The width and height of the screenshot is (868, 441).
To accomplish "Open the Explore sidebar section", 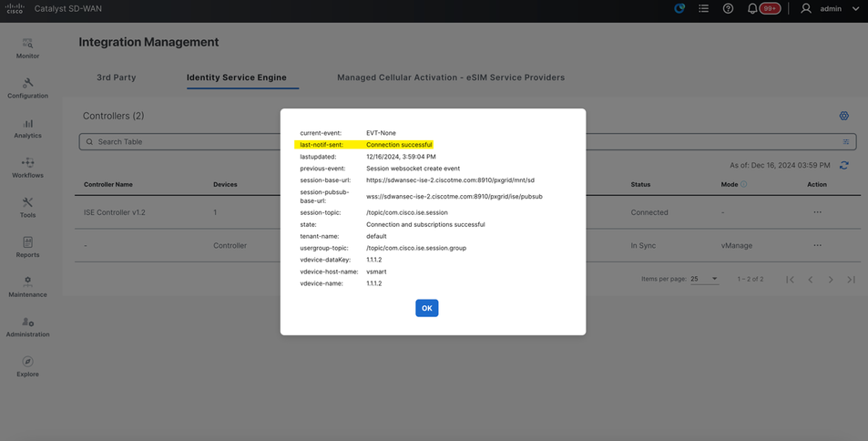I will click(x=27, y=367).
